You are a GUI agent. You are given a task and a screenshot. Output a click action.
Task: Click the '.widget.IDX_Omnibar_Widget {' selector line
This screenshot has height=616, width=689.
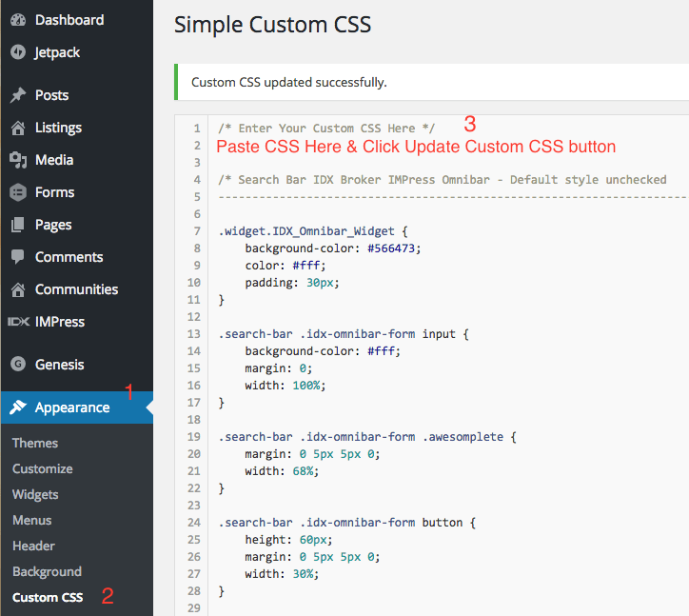coord(313,231)
